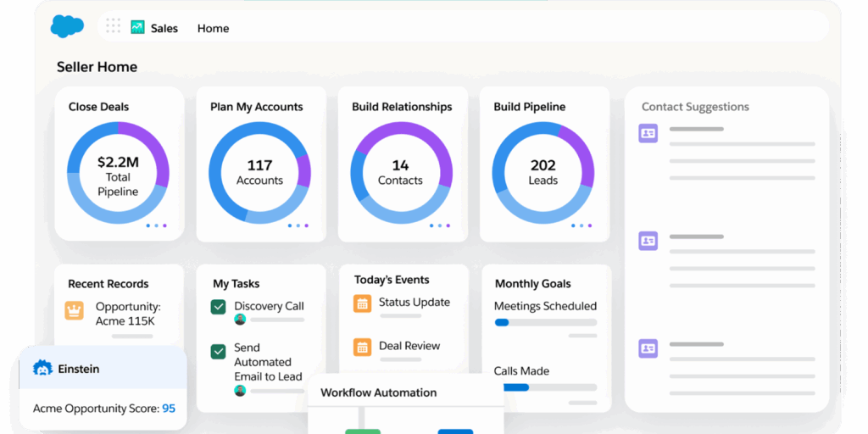Click the Contact Suggestions heading
The height and width of the screenshot is (434, 868).
pyautogui.click(x=695, y=107)
